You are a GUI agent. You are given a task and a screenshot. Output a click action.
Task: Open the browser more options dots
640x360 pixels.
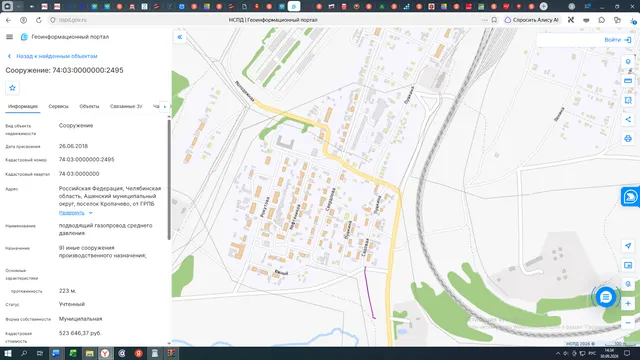pyautogui.click(x=484, y=20)
